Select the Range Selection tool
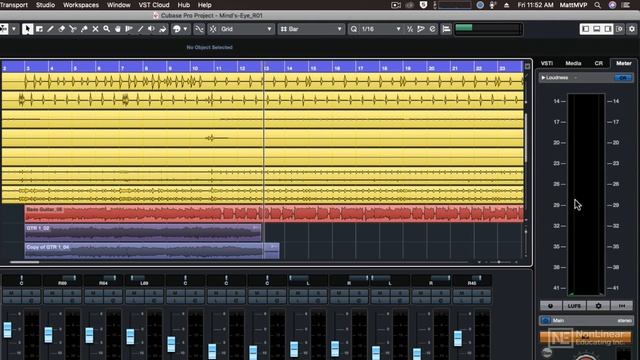640x360 pixels. [x=39, y=29]
